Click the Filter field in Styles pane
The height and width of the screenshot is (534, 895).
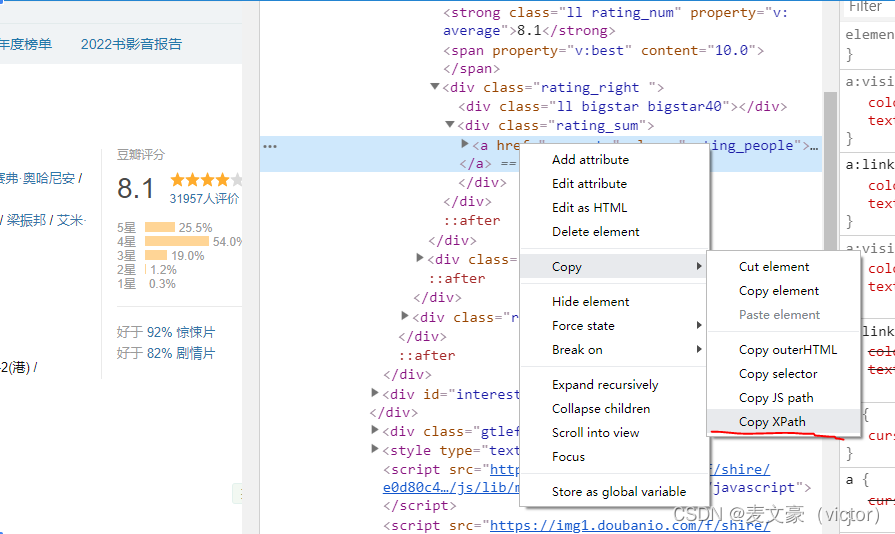(x=868, y=7)
